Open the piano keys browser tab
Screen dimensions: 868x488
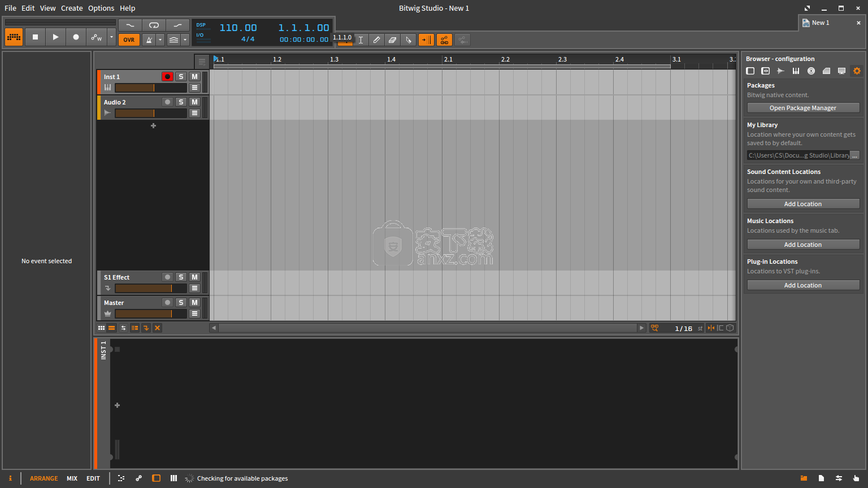[x=796, y=71]
